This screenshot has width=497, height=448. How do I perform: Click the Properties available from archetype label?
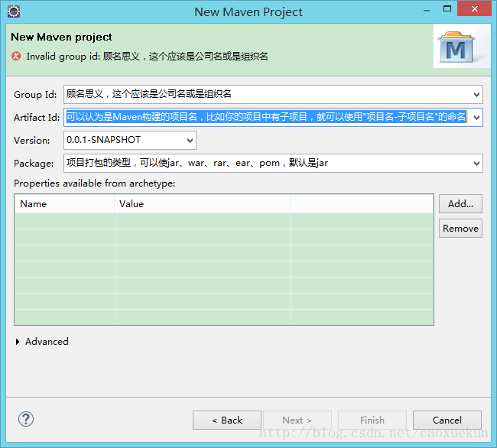[x=95, y=183]
